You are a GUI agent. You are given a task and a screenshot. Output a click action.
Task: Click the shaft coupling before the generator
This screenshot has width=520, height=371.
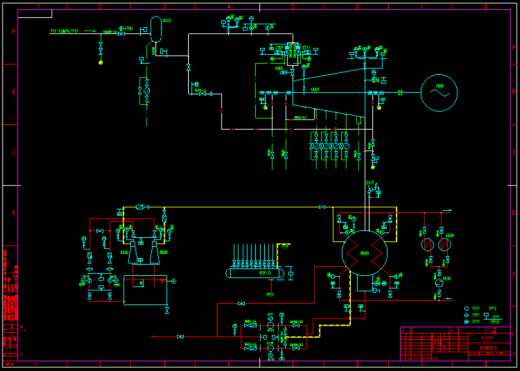[400, 93]
